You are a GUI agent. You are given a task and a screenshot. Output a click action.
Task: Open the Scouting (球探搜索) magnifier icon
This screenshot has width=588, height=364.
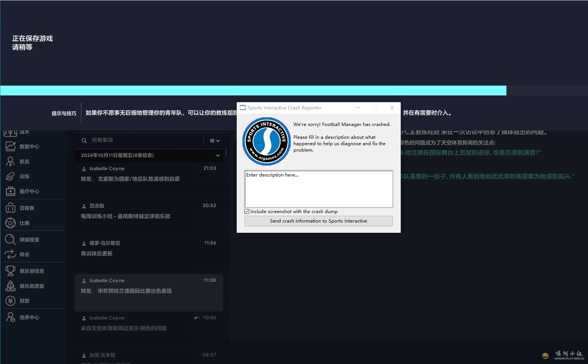coord(10,240)
